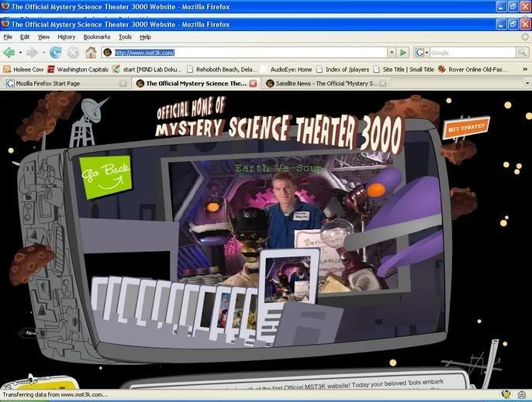Expand the address bar URL history dropdown

[392, 53]
